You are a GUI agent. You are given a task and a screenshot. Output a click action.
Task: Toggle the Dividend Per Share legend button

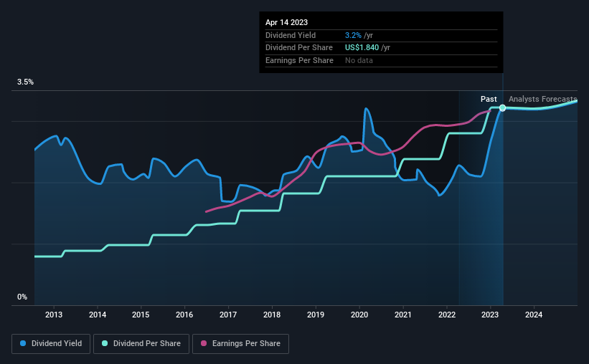[x=141, y=344]
